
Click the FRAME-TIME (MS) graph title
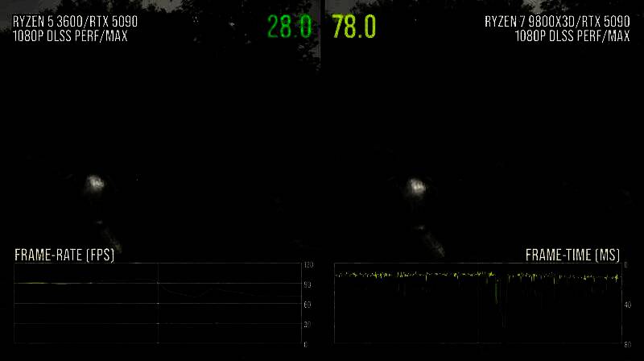click(572, 255)
